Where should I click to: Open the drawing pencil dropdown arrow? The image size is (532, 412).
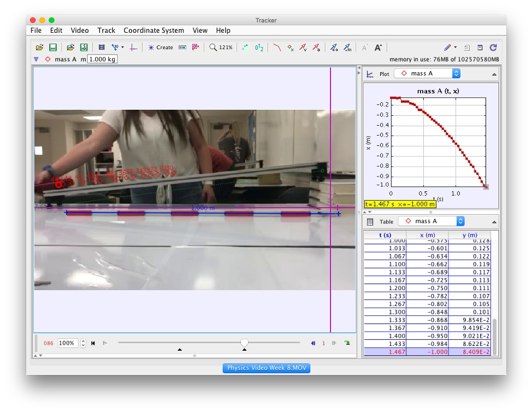456,48
